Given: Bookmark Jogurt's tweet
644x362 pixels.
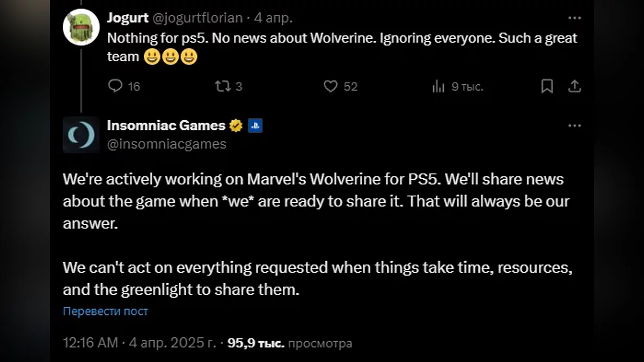Looking at the screenshot, I should [547, 86].
